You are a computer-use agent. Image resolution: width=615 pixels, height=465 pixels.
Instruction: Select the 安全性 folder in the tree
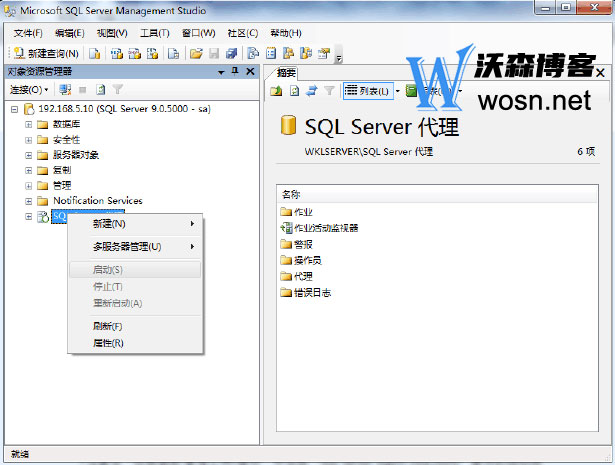[x=66, y=140]
